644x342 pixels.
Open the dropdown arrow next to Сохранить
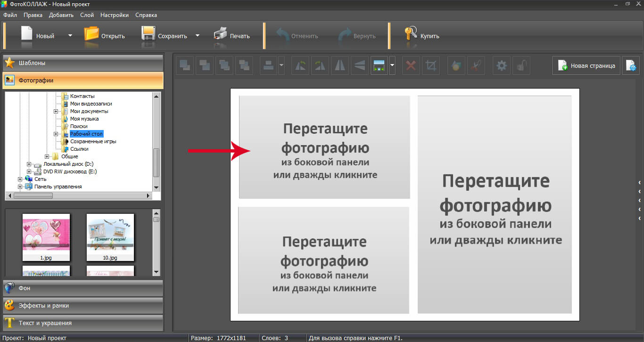(x=198, y=35)
